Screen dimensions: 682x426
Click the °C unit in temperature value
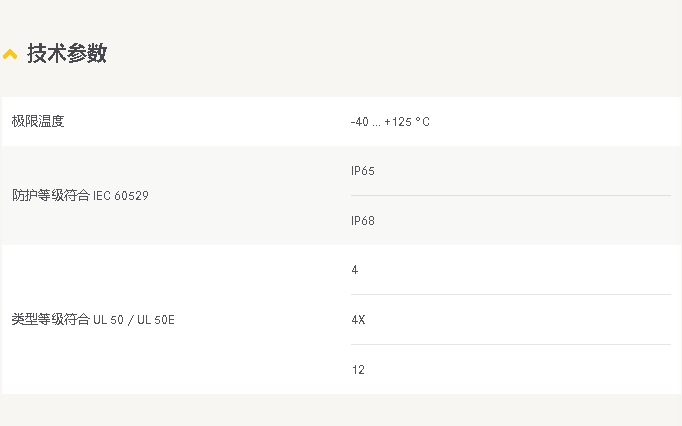click(x=422, y=122)
